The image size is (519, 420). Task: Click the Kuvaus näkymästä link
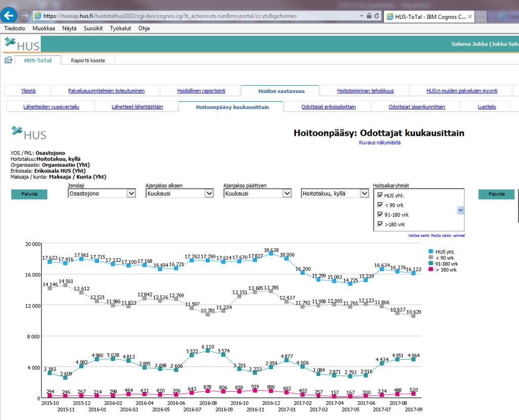pyautogui.click(x=380, y=143)
